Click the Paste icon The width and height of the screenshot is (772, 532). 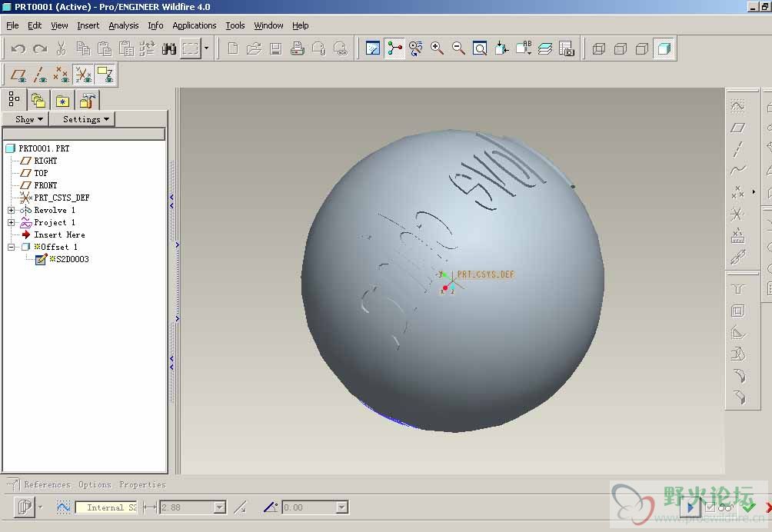point(105,48)
